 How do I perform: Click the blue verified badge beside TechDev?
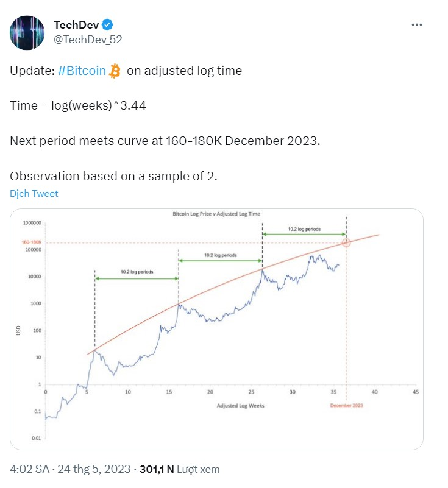[108, 25]
